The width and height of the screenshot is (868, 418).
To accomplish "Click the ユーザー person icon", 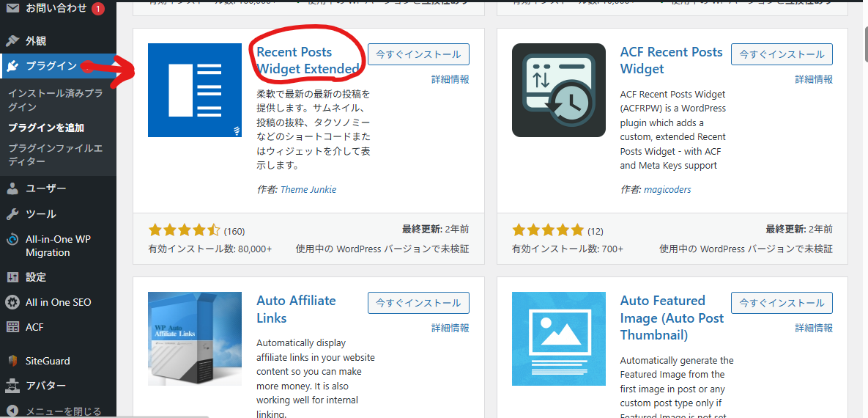I will point(12,188).
